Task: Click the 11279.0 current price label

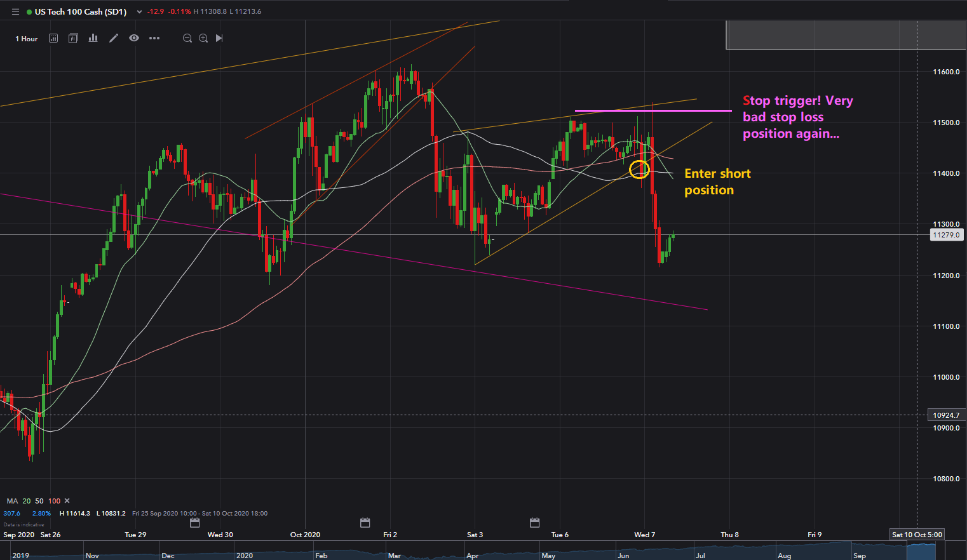Action: click(x=946, y=235)
